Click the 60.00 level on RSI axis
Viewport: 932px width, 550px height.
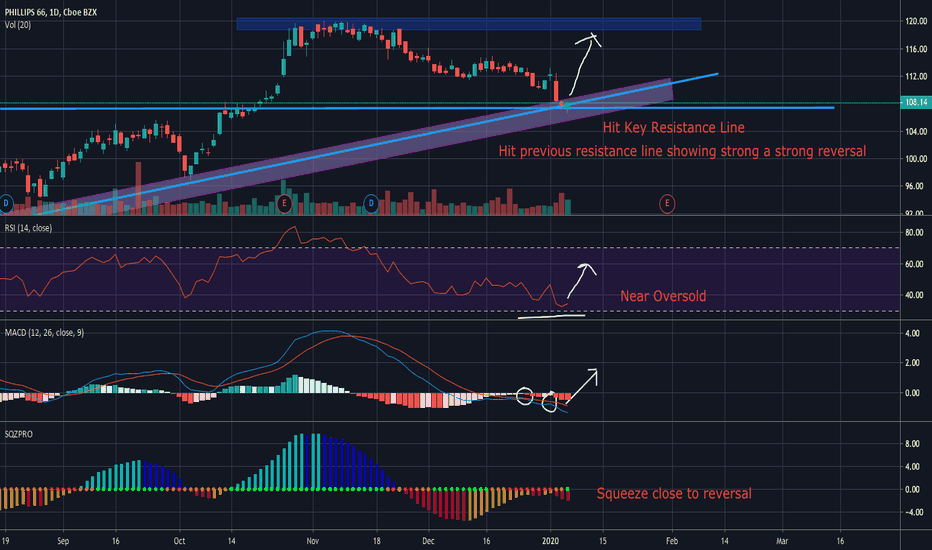pos(914,264)
